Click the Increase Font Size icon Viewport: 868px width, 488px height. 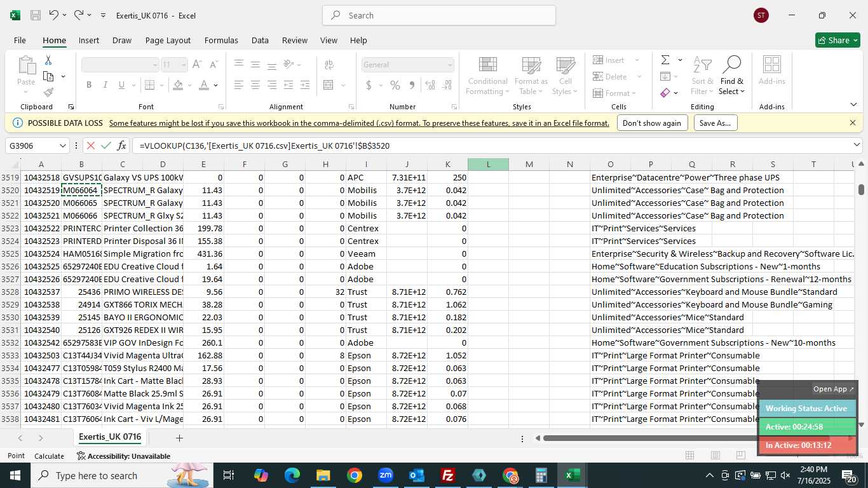[197, 65]
